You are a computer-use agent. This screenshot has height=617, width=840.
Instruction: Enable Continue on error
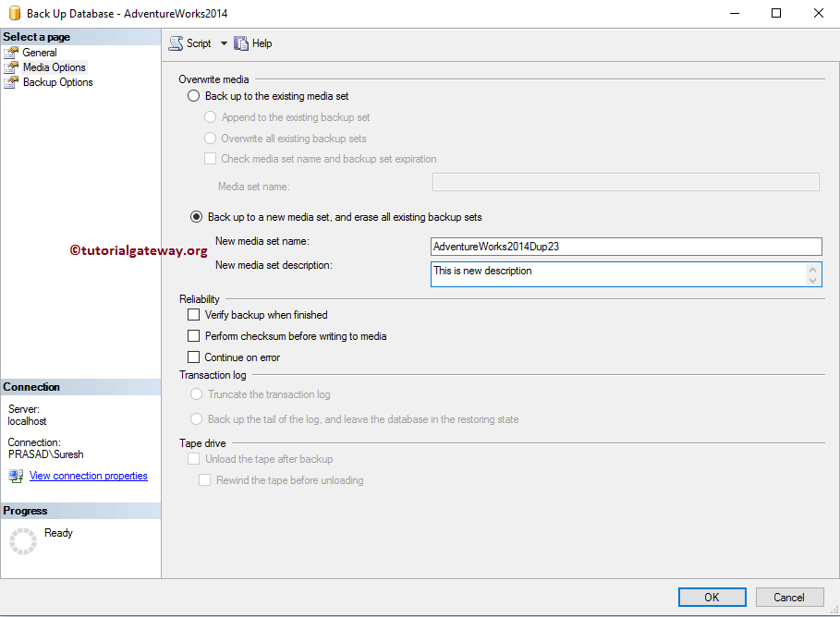(193, 357)
